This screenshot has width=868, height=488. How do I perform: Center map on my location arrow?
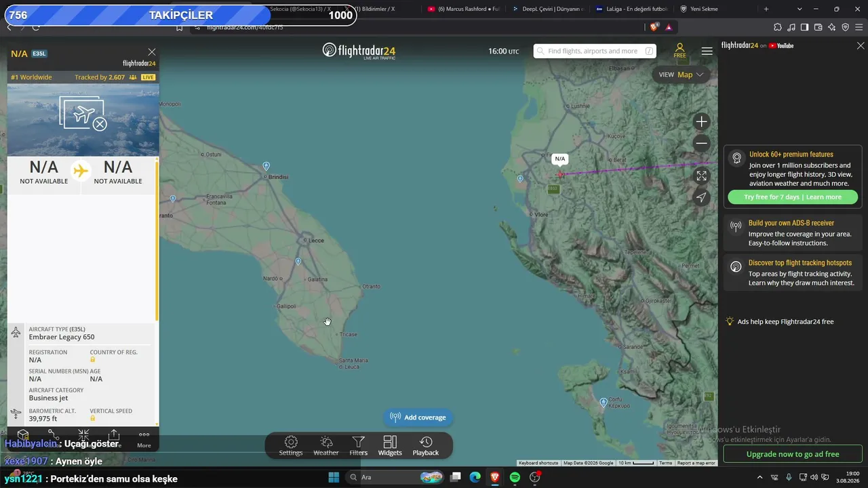point(701,197)
